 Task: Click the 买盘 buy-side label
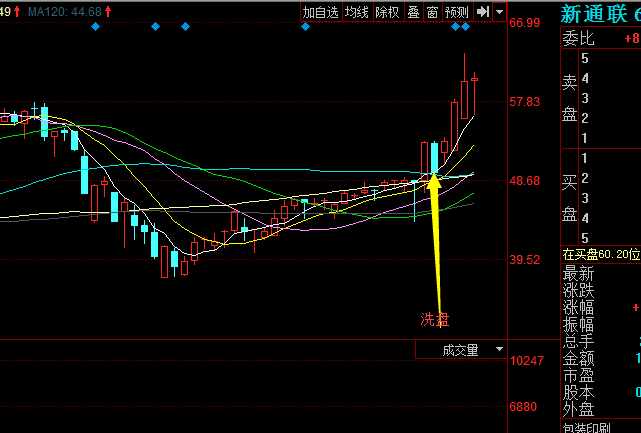point(569,197)
